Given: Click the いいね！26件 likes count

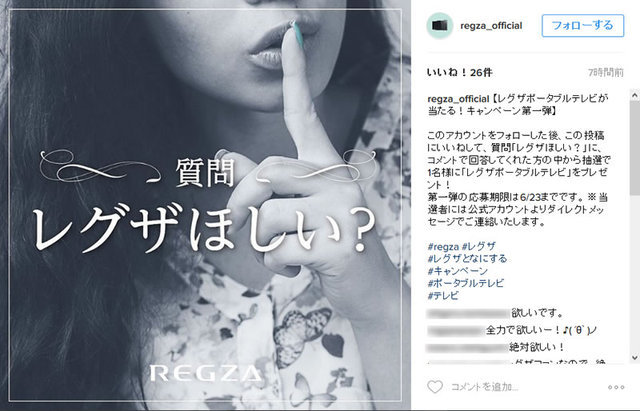Looking at the screenshot, I should point(460,73).
